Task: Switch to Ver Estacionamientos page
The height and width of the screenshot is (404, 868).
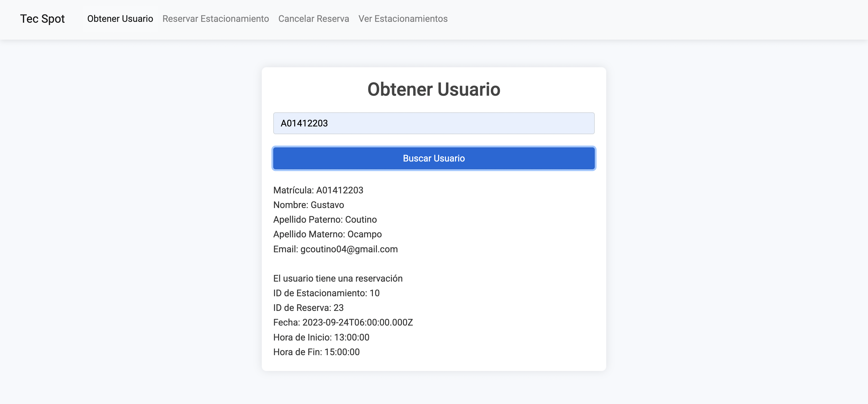Action: pos(403,19)
